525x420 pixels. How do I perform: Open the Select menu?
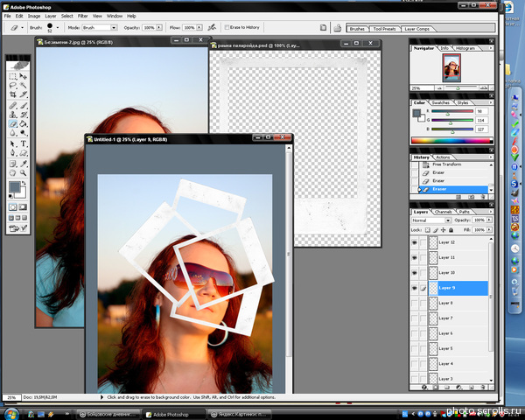(x=67, y=16)
